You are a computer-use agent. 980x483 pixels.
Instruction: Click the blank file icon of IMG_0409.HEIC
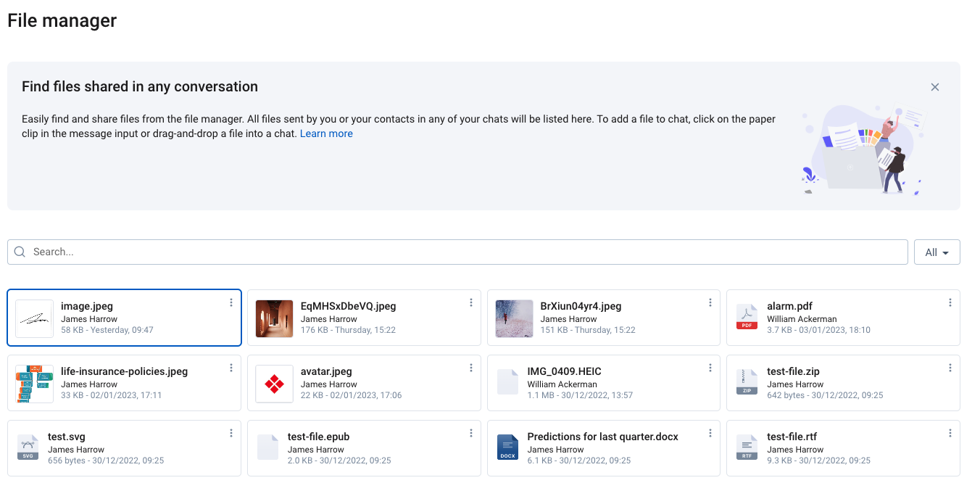507,382
